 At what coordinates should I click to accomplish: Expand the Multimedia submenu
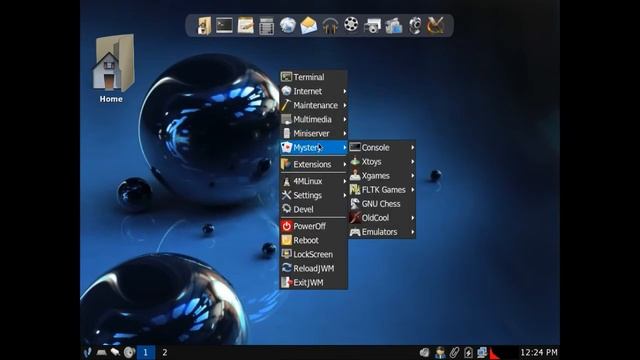tap(313, 119)
